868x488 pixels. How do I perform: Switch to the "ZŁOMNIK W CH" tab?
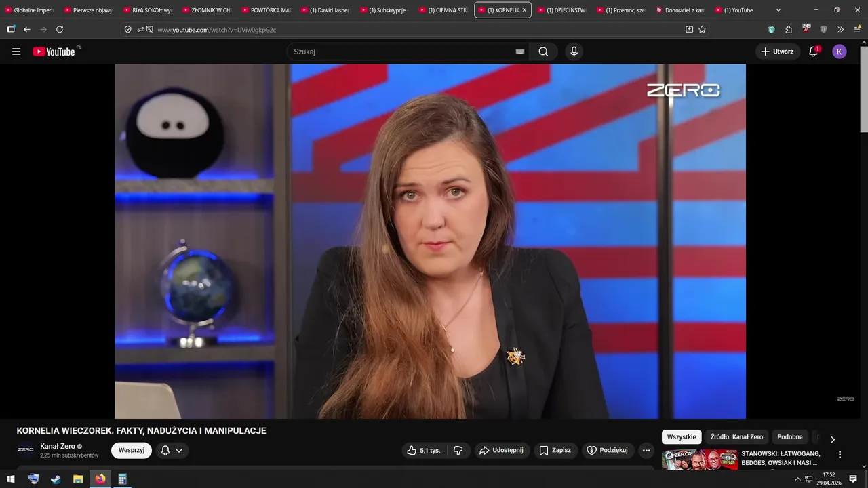click(207, 10)
